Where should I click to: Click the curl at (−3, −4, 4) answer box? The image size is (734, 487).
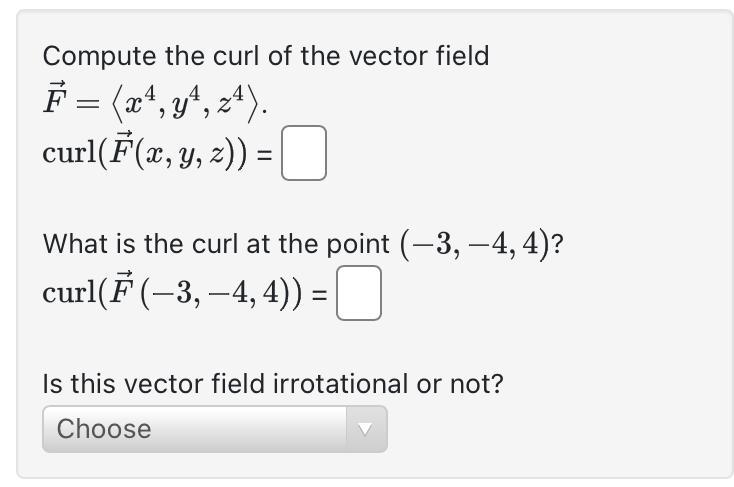pos(359,293)
